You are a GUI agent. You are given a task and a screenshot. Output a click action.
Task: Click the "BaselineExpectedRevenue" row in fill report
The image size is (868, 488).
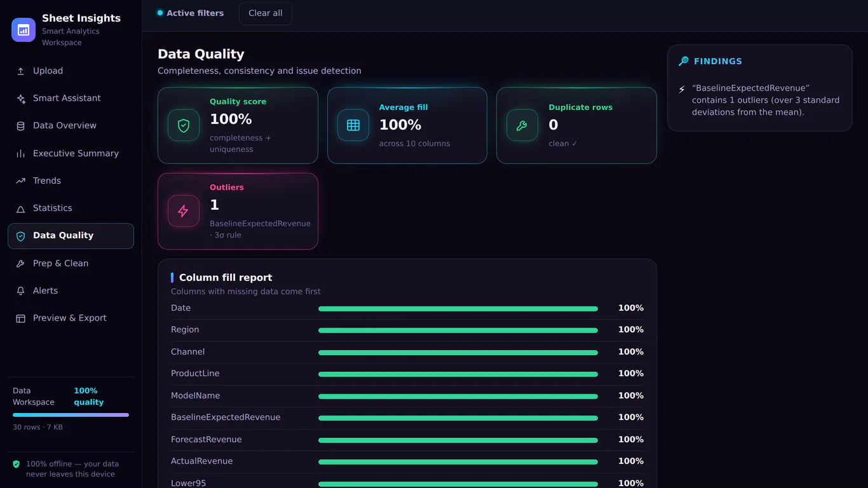click(x=407, y=417)
